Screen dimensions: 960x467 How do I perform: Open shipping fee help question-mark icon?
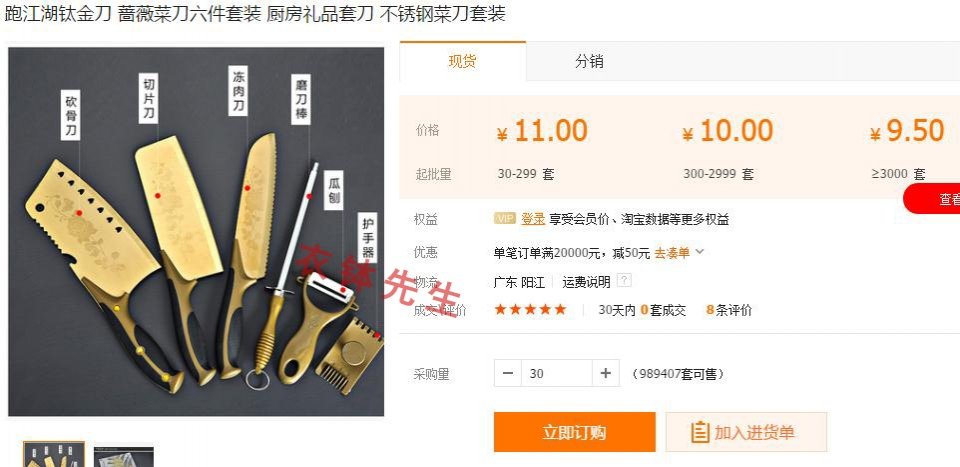click(x=623, y=281)
